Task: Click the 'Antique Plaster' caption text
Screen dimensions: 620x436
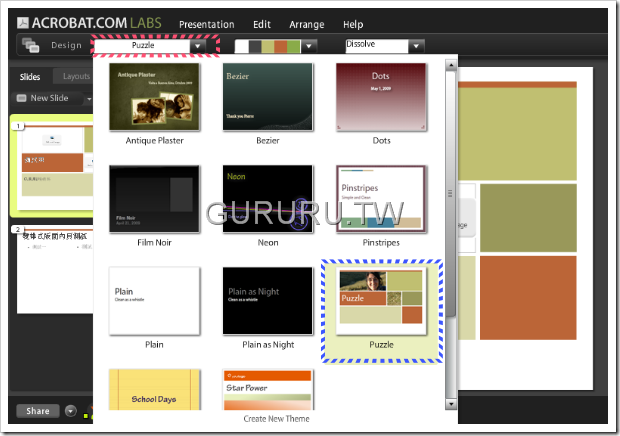Action: (155, 140)
